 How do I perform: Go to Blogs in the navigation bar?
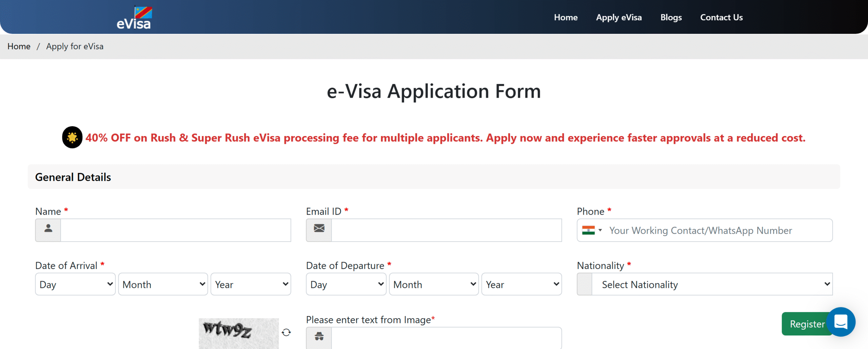pyautogui.click(x=671, y=17)
